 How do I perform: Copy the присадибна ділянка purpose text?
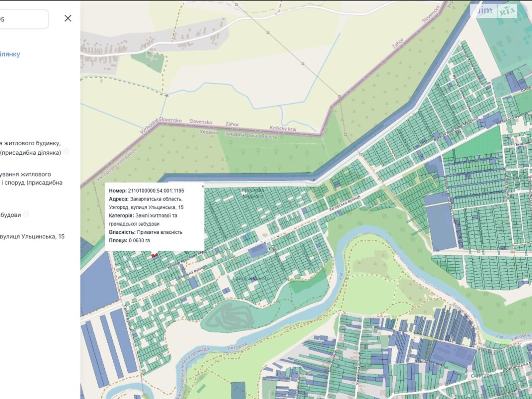(66, 152)
